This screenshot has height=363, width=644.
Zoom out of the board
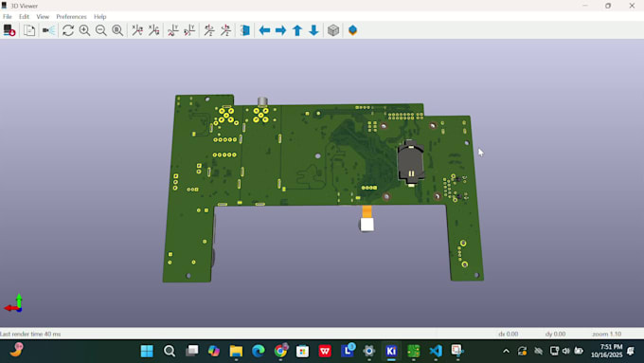101,30
